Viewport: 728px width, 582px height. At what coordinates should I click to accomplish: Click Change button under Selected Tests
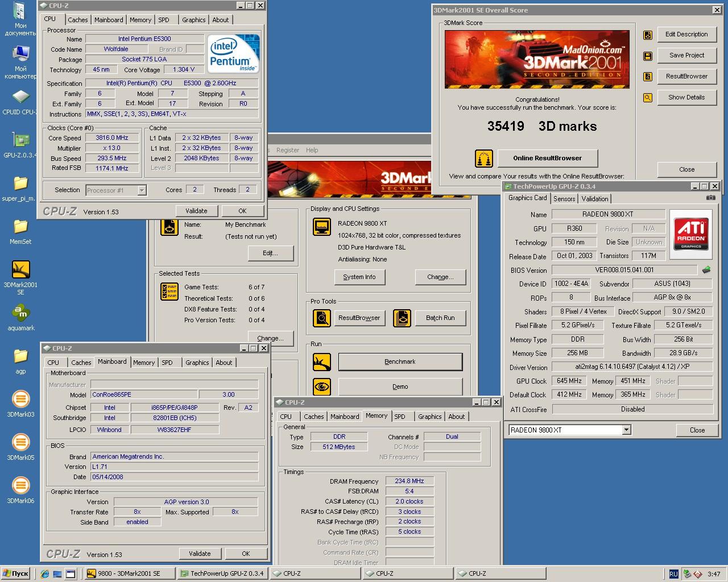[x=270, y=338]
